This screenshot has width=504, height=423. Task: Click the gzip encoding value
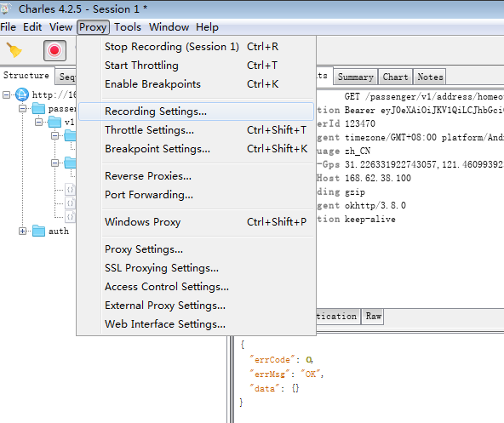(355, 192)
